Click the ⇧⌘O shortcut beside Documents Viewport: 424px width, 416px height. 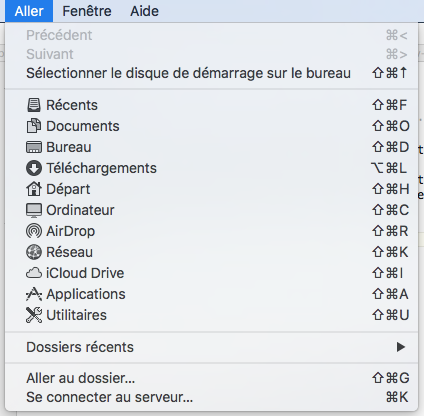pyautogui.click(x=391, y=126)
